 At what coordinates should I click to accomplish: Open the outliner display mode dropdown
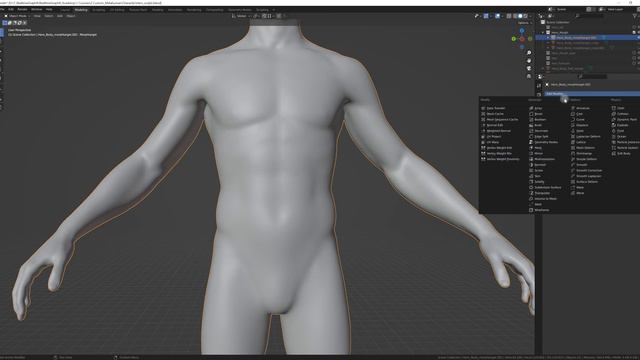click(551, 16)
